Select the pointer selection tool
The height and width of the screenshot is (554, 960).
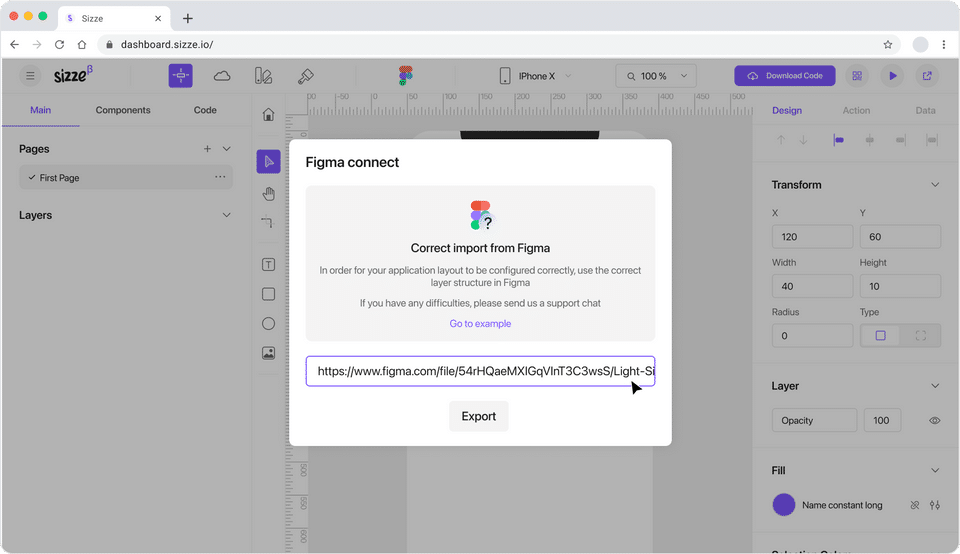coord(269,162)
